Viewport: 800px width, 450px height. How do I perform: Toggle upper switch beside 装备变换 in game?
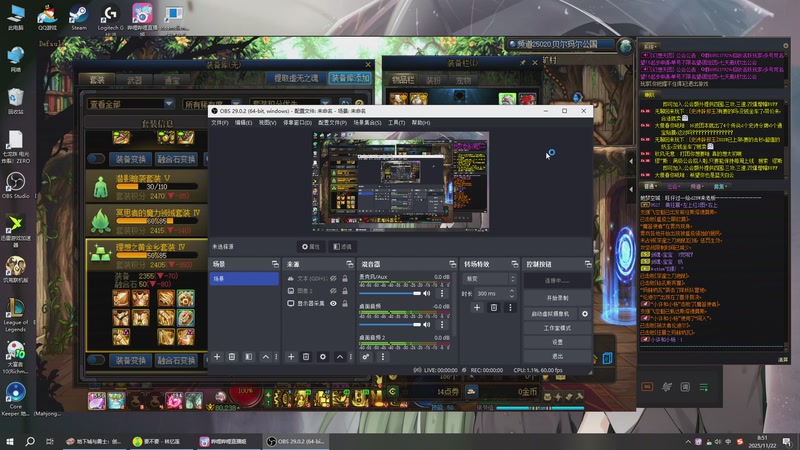(x=96, y=159)
